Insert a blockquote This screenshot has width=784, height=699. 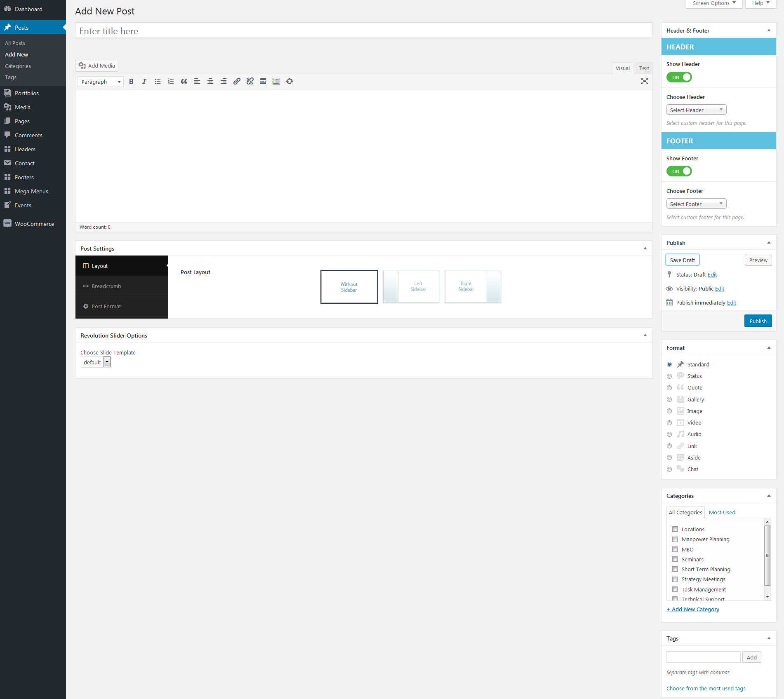click(x=184, y=81)
